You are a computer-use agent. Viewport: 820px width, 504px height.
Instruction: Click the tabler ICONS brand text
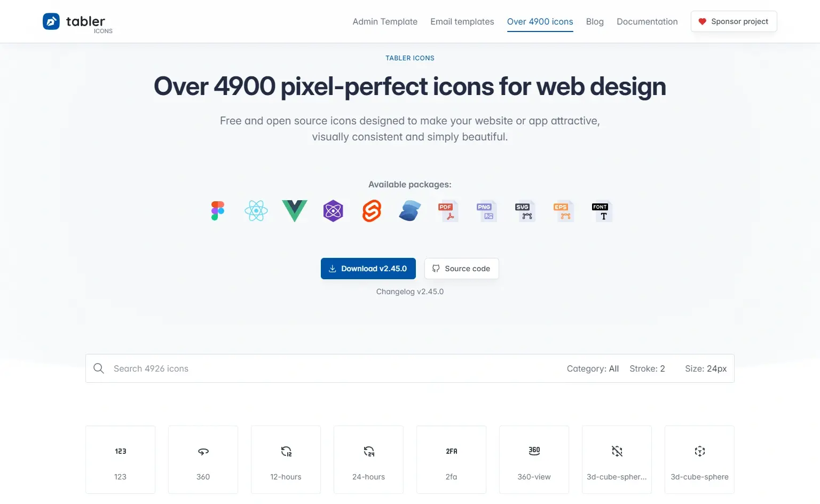(x=89, y=23)
